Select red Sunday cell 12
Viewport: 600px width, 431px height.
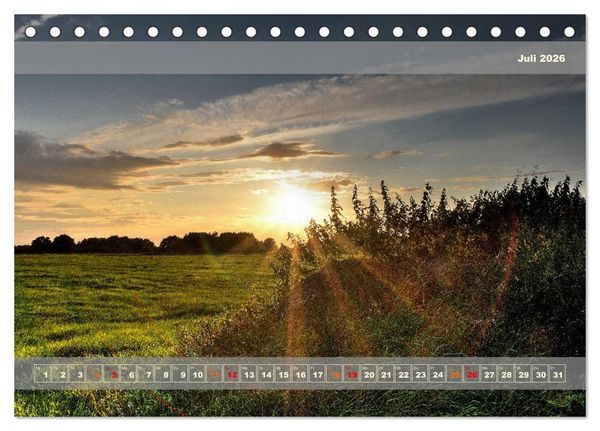232,374
